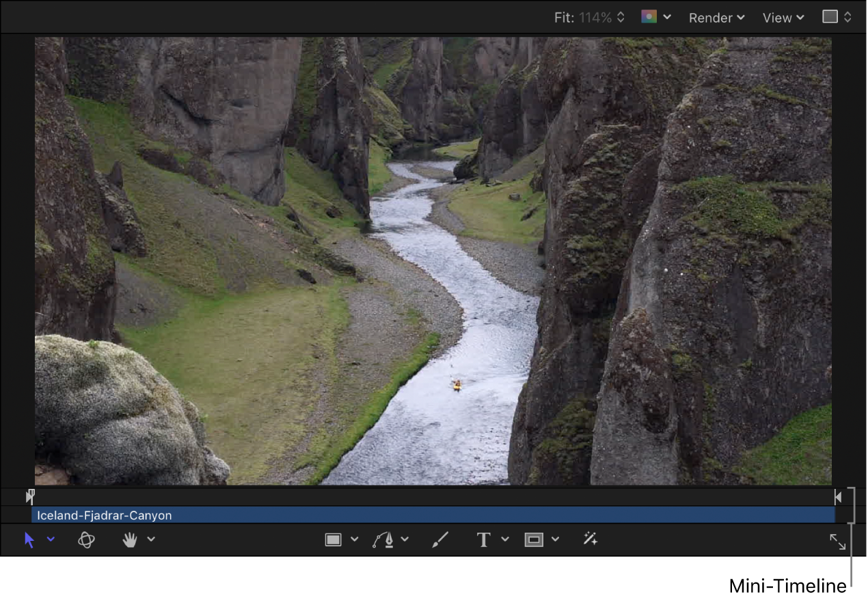Image resolution: width=868 pixels, height=599 pixels.
Task: Open the Render pop-up menu
Action: pos(716,18)
